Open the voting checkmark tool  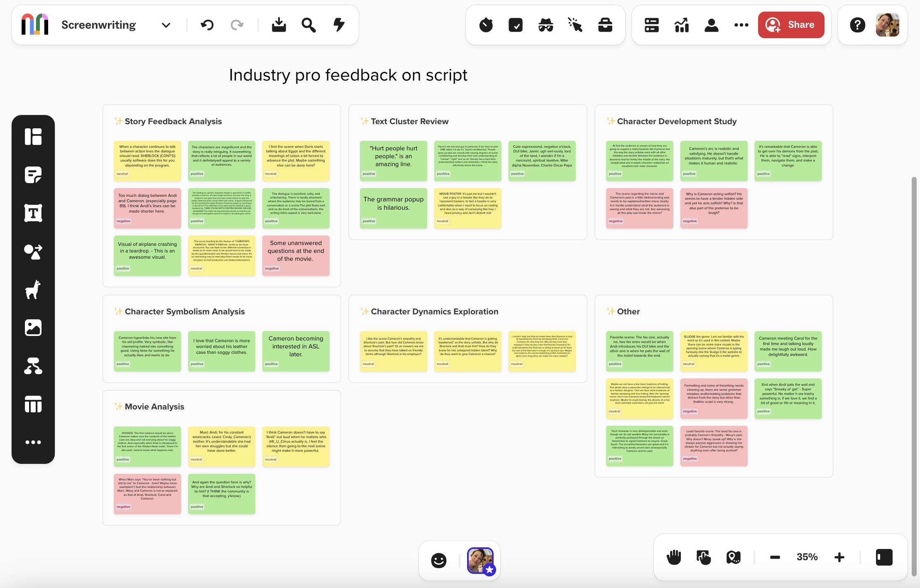click(x=516, y=25)
